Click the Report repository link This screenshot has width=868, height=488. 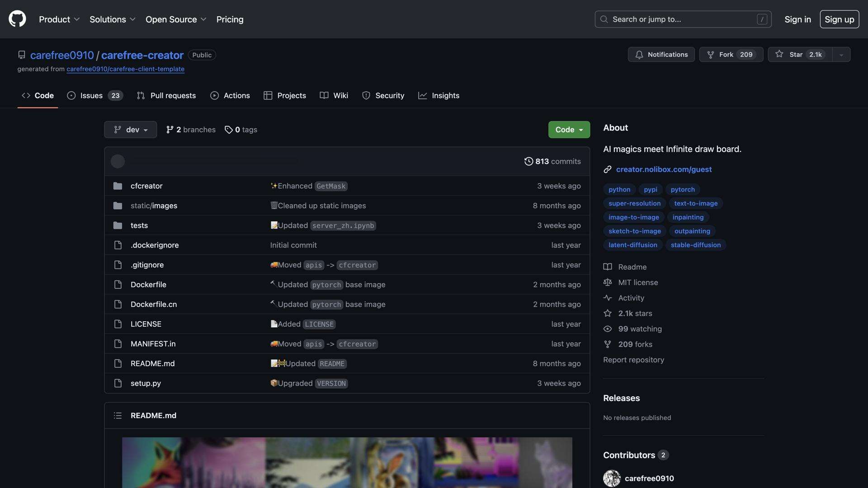[x=633, y=360]
